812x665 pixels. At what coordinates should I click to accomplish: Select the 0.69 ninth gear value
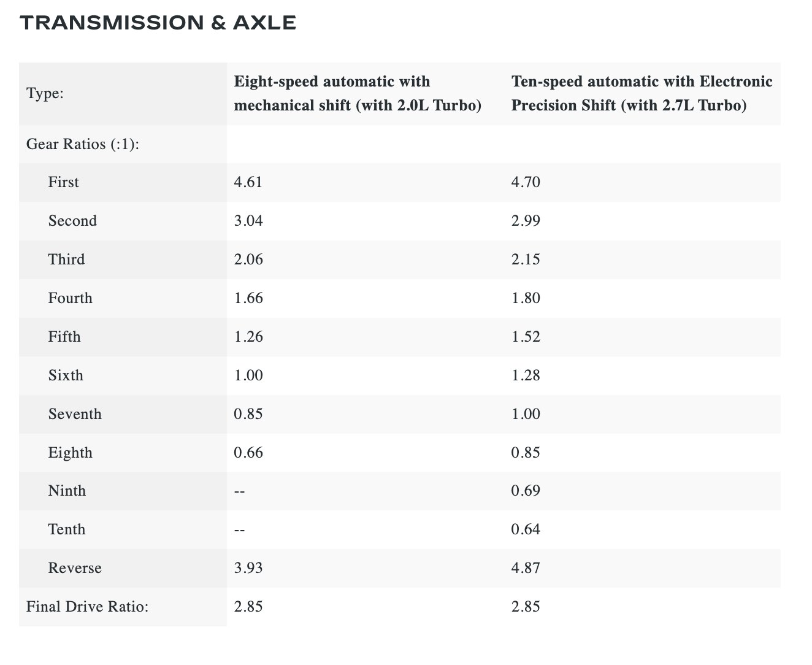tap(526, 491)
